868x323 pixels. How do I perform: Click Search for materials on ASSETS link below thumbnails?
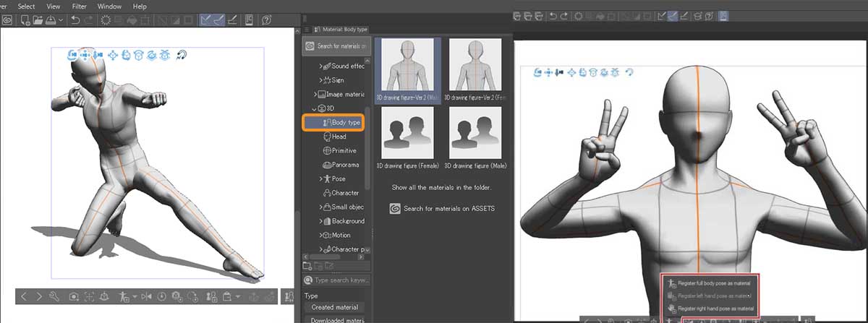(x=441, y=209)
